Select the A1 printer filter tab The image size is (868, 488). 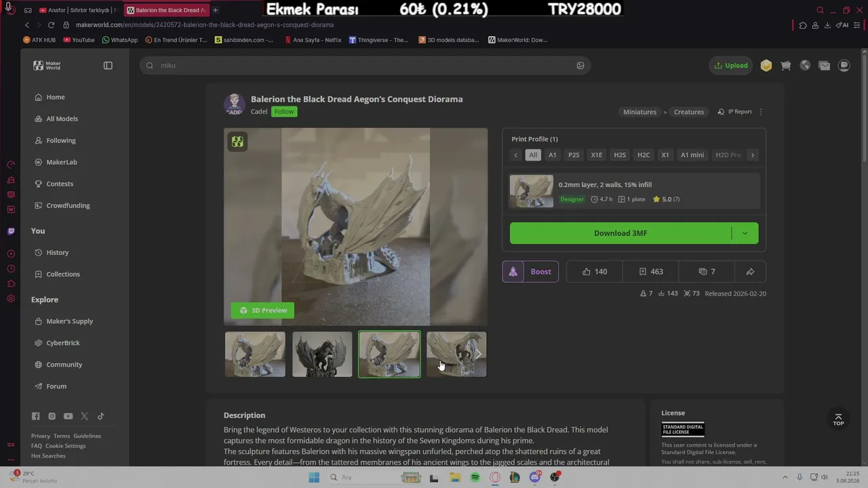(553, 155)
